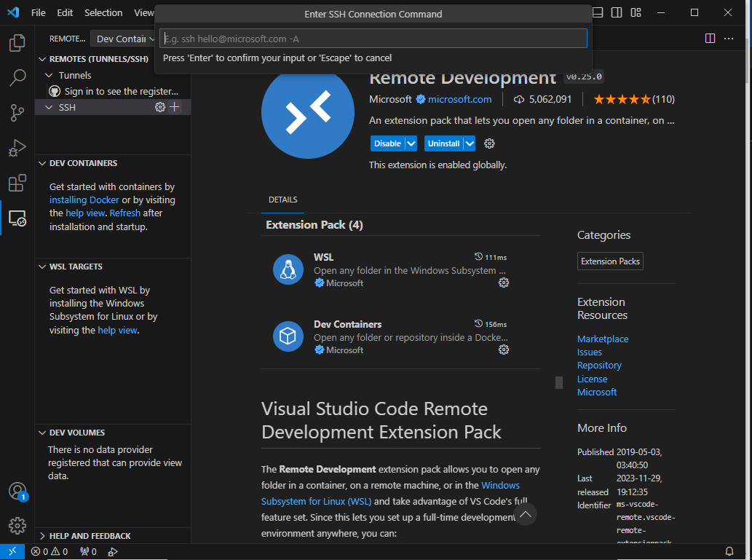Viewport: 752px width, 560px height.
Task: Click the star rating (110)
Action: (634, 99)
